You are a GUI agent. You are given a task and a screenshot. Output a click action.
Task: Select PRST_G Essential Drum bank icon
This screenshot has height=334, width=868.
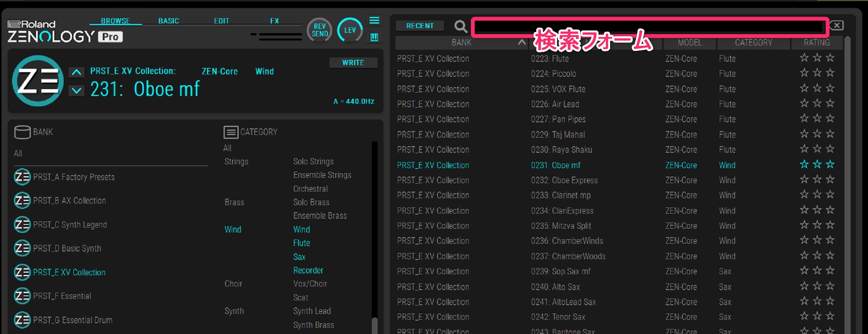click(x=22, y=320)
